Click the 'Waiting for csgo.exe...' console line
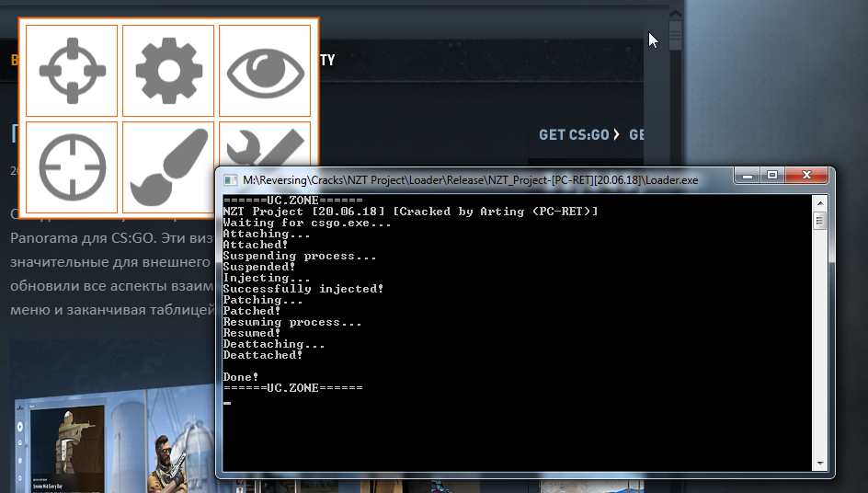 [307, 223]
